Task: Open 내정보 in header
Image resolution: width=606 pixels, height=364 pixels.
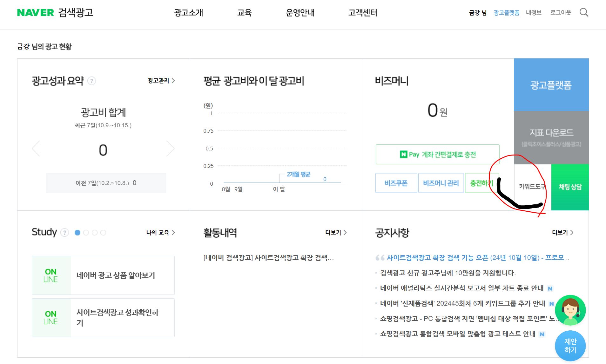Action: [x=534, y=13]
